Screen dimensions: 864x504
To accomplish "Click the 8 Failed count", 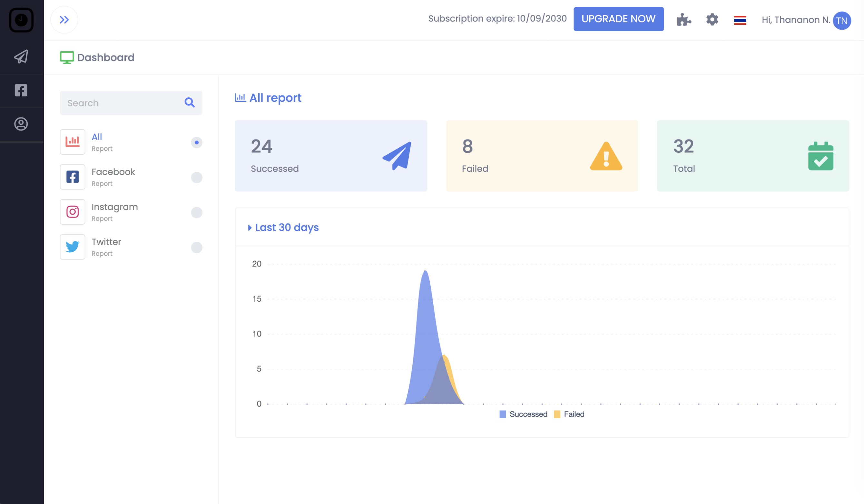I will (x=467, y=146).
